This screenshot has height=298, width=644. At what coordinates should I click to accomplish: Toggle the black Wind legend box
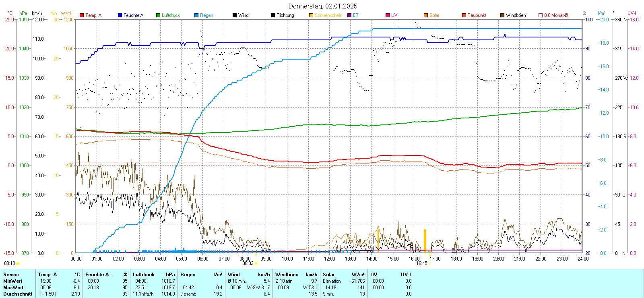tap(235, 15)
